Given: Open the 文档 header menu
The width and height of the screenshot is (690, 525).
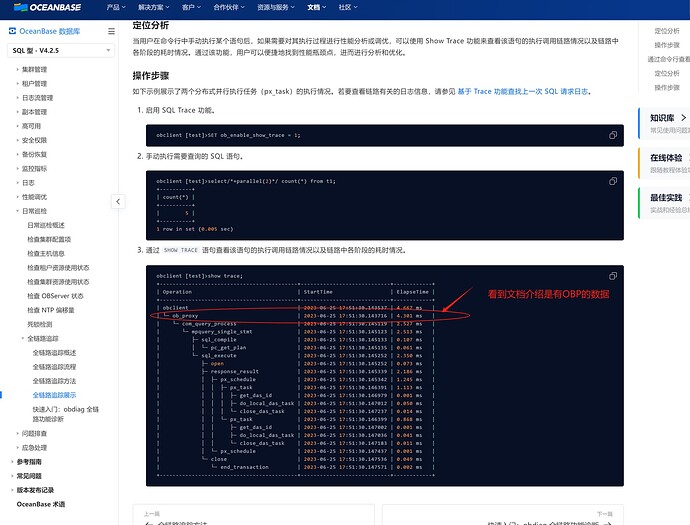Looking at the screenshot, I should tap(317, 7).
